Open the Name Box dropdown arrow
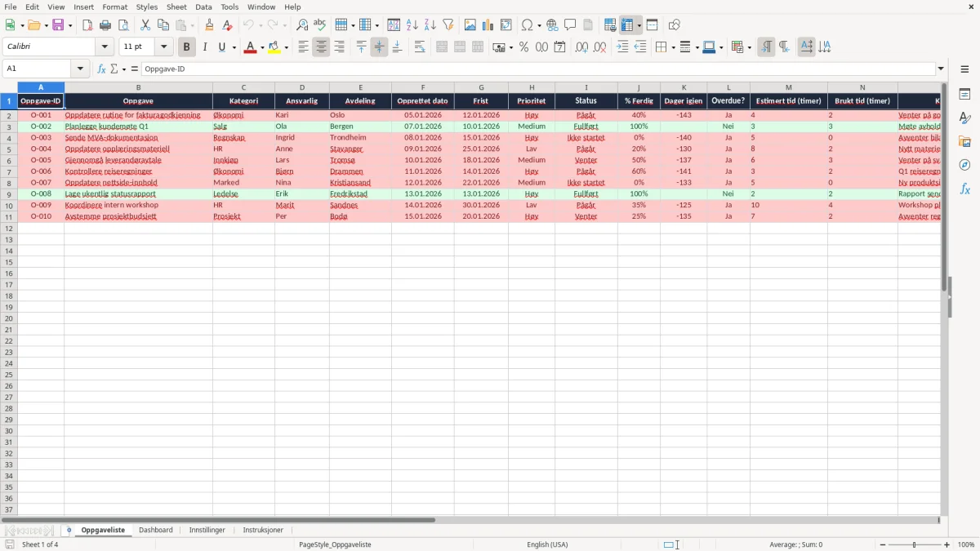The width and height of the screenshot is (980, 551). (x=80, y=69)
